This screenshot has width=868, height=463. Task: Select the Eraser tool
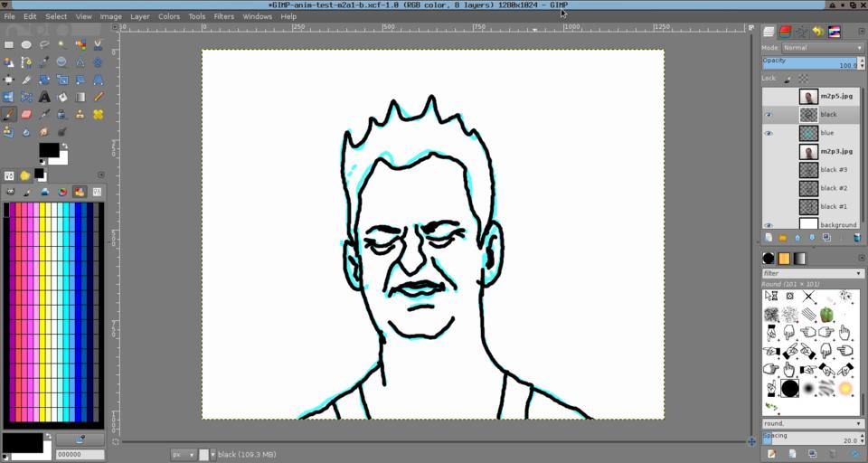pyautogui.click(x=26, y=115)
